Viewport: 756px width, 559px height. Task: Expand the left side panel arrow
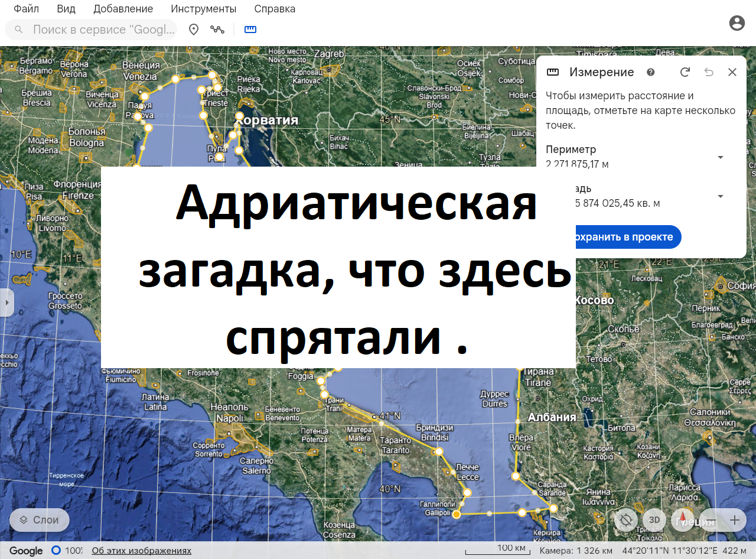pos(6,303)
